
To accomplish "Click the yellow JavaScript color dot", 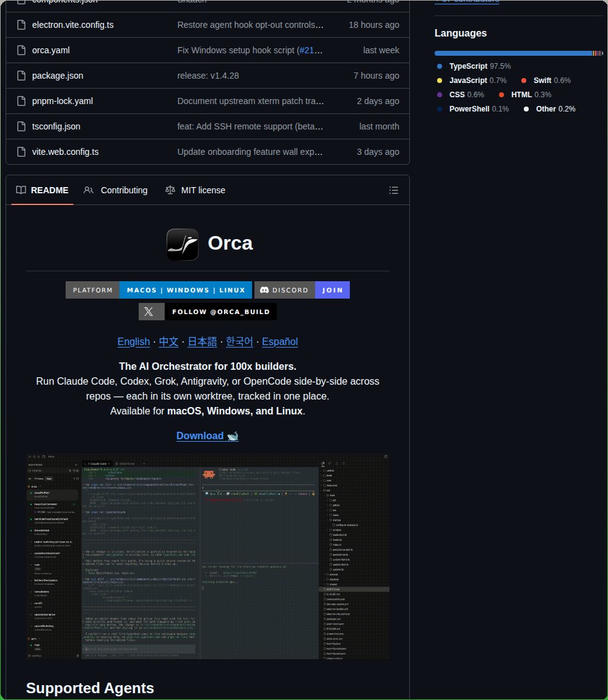I will click(440, 81).
